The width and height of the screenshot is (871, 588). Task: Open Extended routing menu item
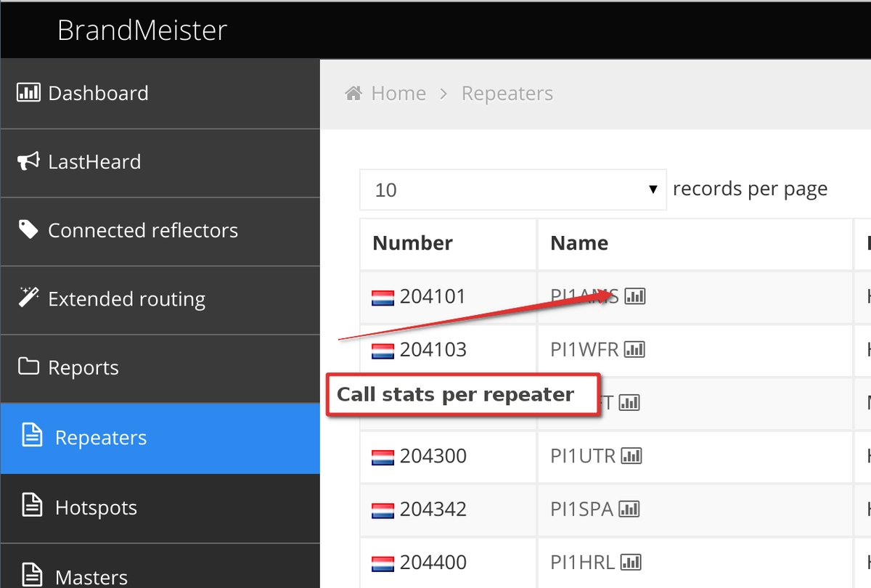[160, 300]
